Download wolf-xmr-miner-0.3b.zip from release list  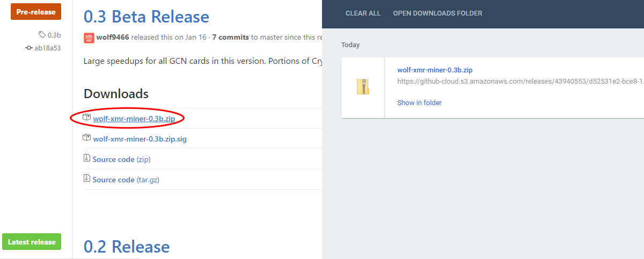[x=134, y=119]
